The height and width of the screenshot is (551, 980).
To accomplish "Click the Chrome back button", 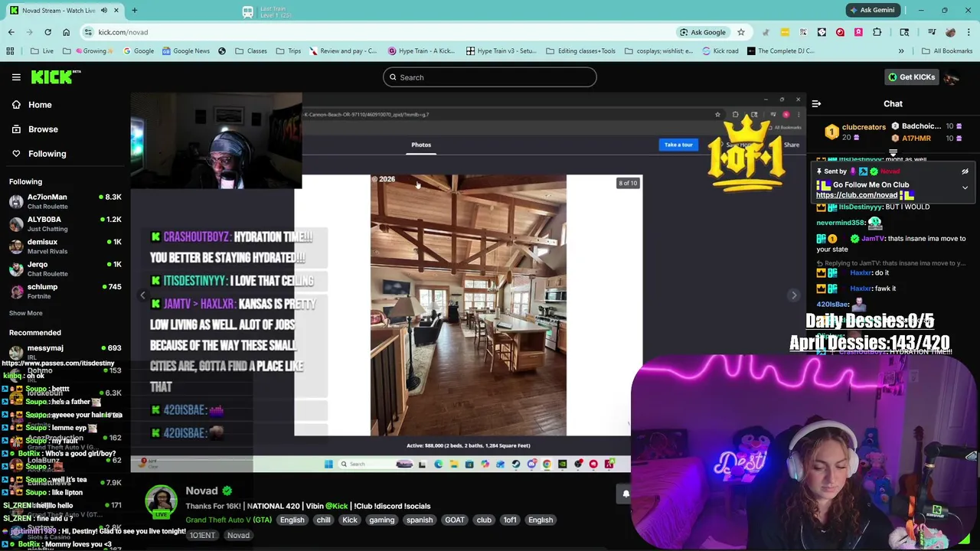I will pos(11,32).
